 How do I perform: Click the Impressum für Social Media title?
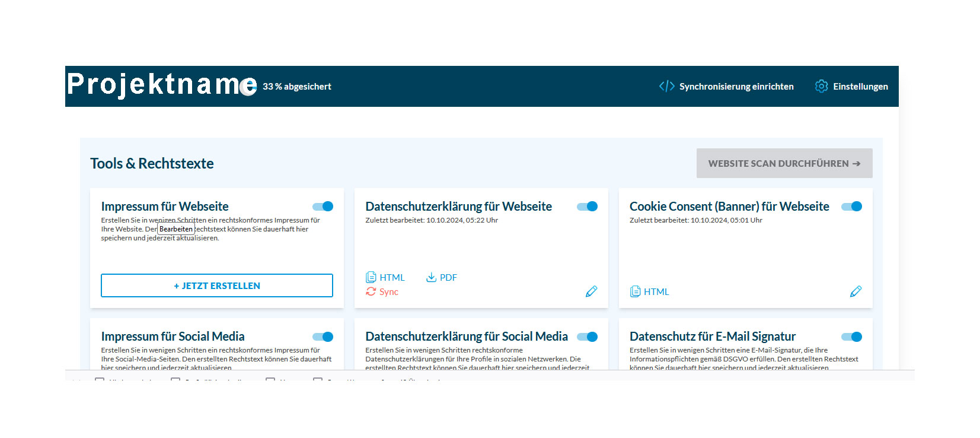[173, 337]
